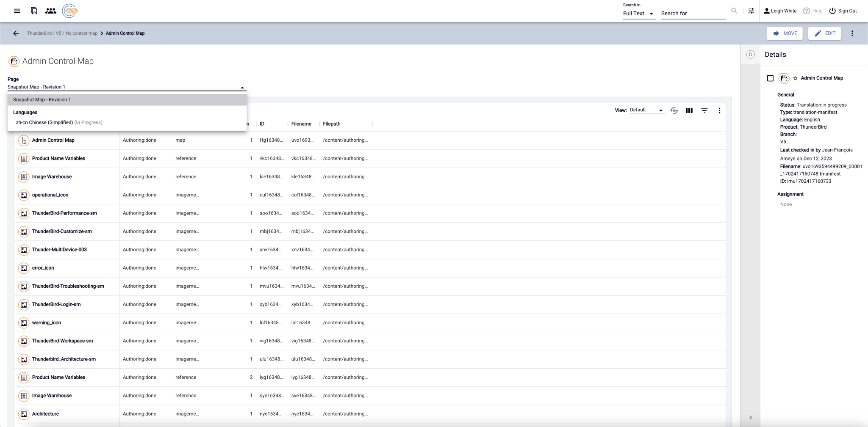The height and width of the screenshot is (427, 868).
Task: Go back with the left arrow
Action: pyautogui.click(x=16, y=33)
